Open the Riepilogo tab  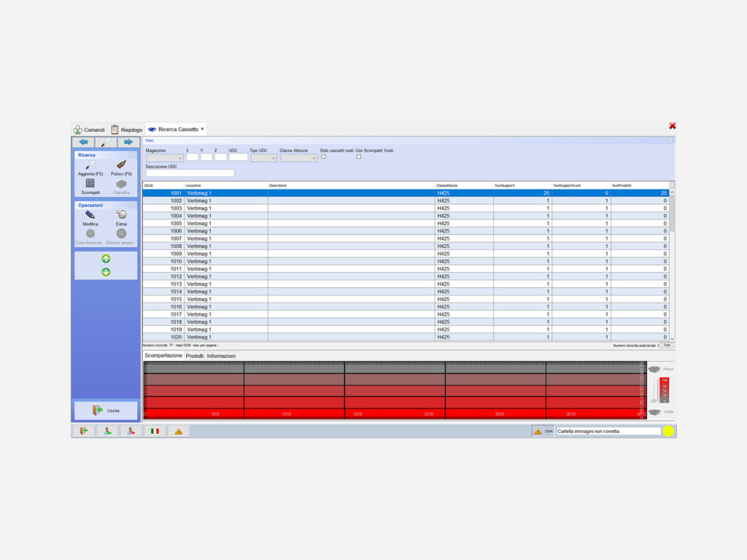click(x=127, y=130)
